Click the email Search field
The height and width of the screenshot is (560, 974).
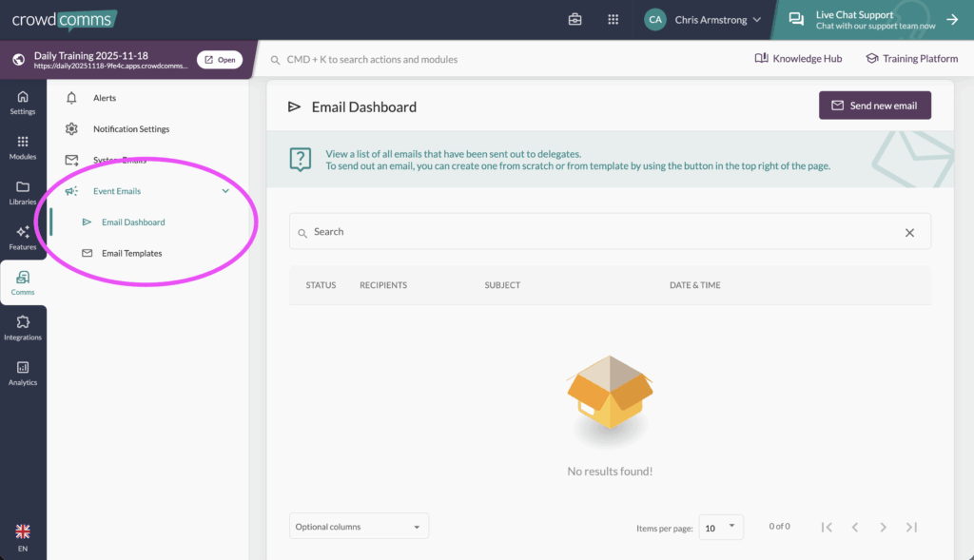[599, 232]
